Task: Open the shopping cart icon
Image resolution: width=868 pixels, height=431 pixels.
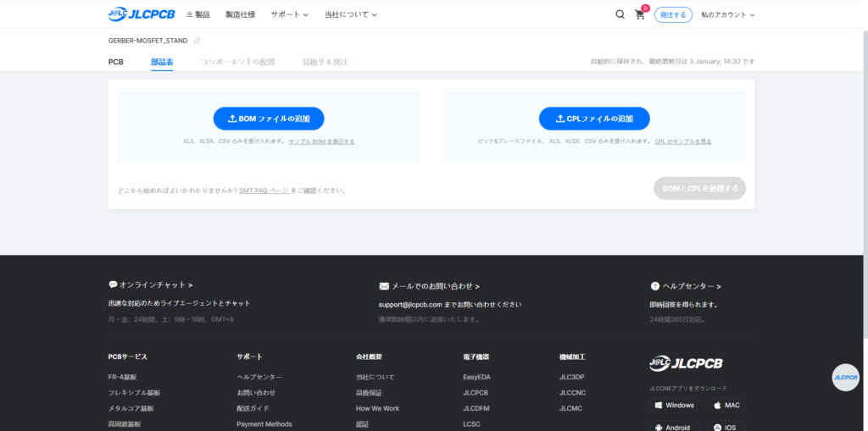Action: point(640,14)
